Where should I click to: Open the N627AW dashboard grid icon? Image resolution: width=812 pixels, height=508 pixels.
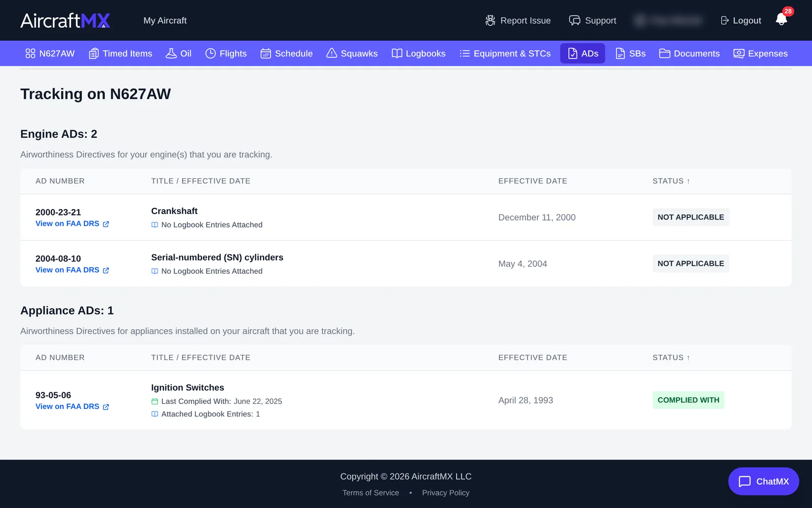[x=30, y=53]
